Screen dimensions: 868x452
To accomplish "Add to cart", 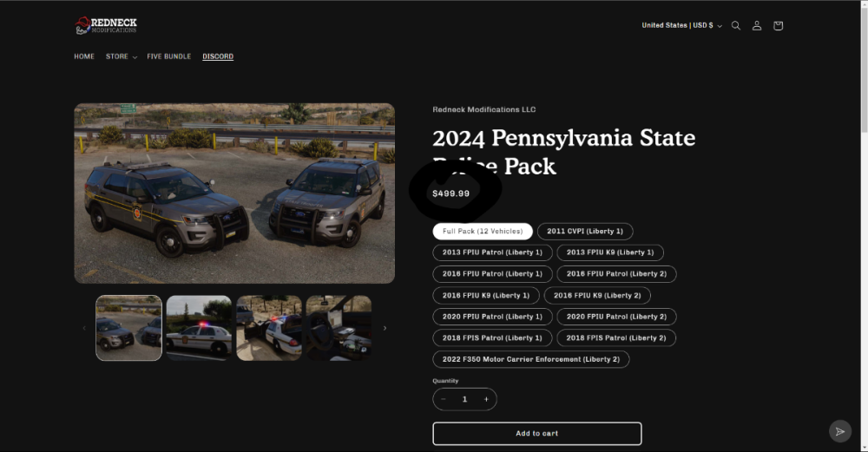I will click(537, 434).
